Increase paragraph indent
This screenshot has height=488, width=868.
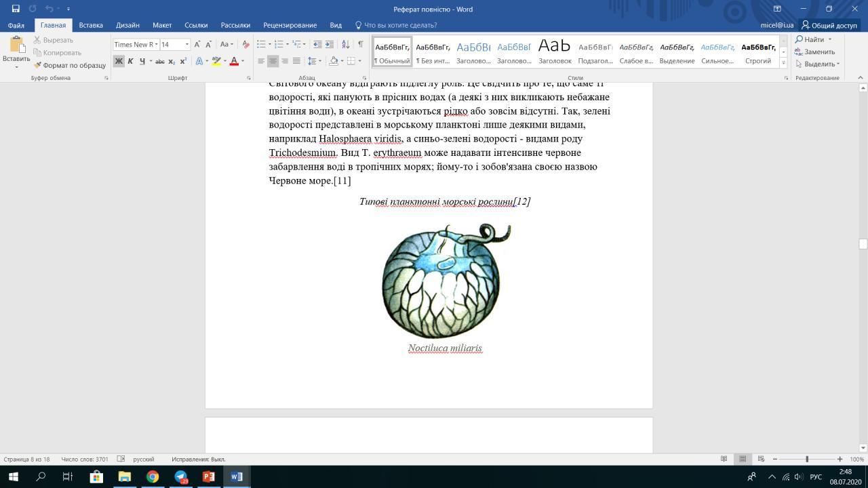(x=329, y=44)
